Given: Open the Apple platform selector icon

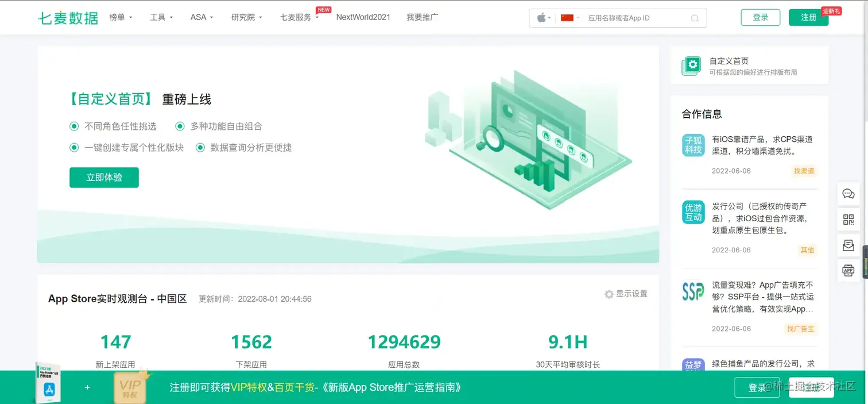Looking at the screenshot, I should [x=541, y=18].
